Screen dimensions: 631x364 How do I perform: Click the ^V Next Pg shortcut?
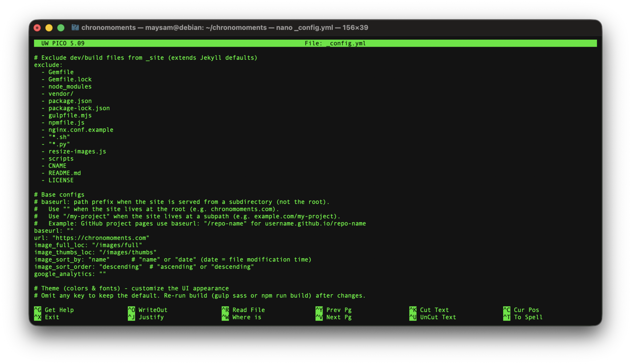(334, 317)
